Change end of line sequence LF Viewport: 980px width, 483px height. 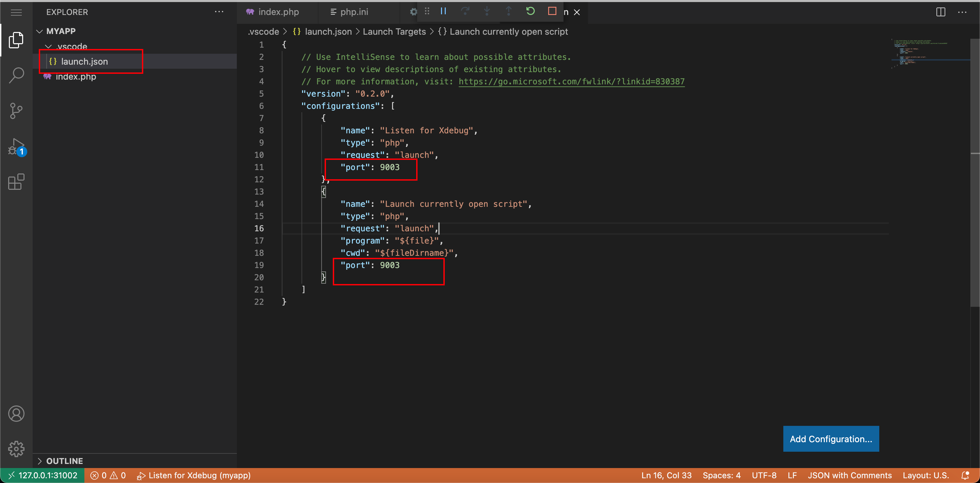[x=792, y=476]
